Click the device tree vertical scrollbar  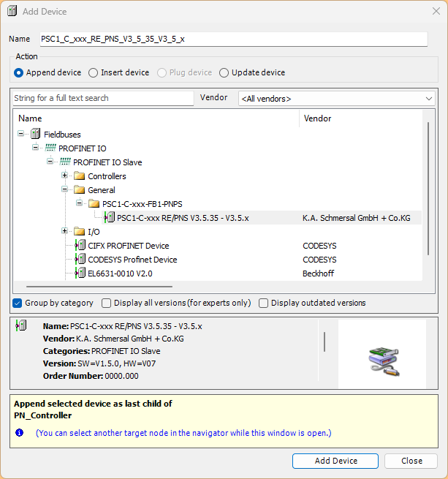tap(428, 189)
